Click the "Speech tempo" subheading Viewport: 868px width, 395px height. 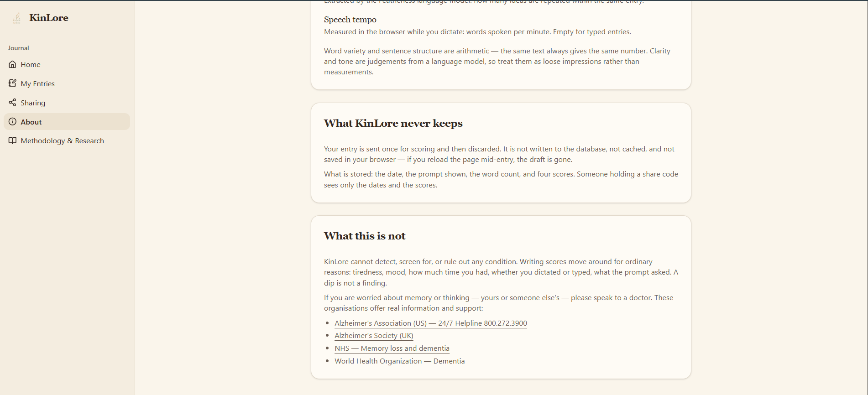pyautogui.click(x=350, y=20)
